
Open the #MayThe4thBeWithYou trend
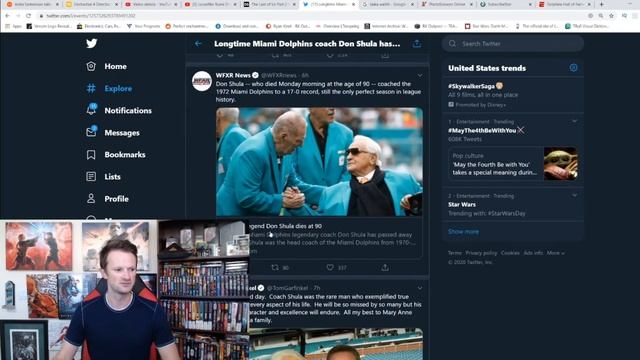(482, 131)
